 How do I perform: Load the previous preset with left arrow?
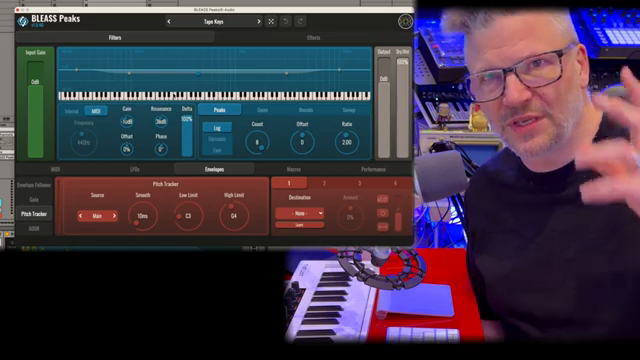tap(169, 22)
